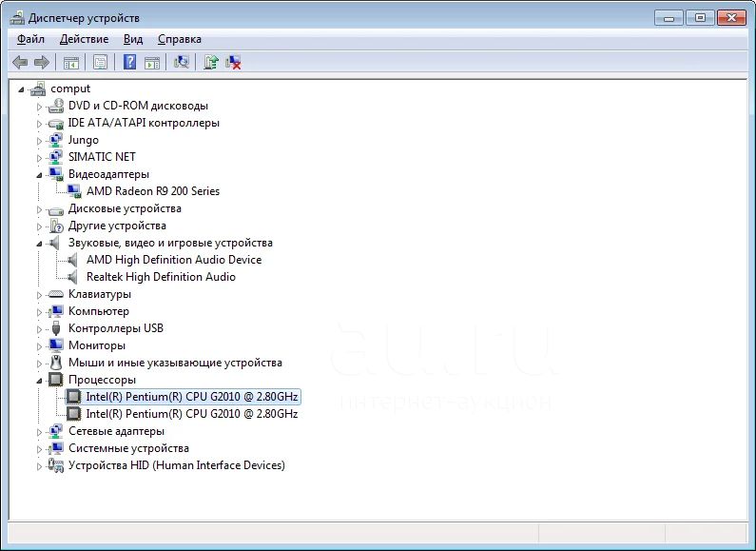This screenshot has width=756, height=551.
Task: Select the Мониторы category label
Action: [x=97, y=345]
